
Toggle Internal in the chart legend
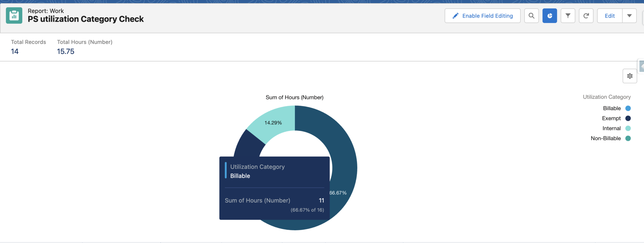point(611,128)
